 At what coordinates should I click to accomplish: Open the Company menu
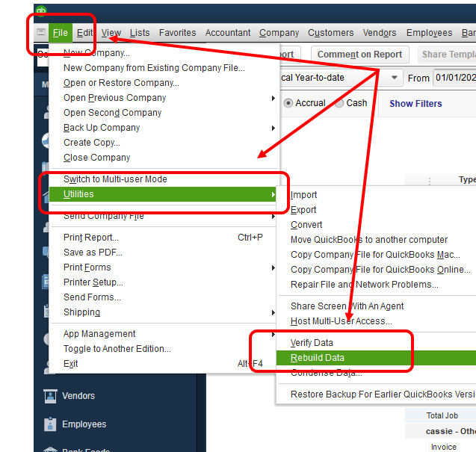point(279,33)
